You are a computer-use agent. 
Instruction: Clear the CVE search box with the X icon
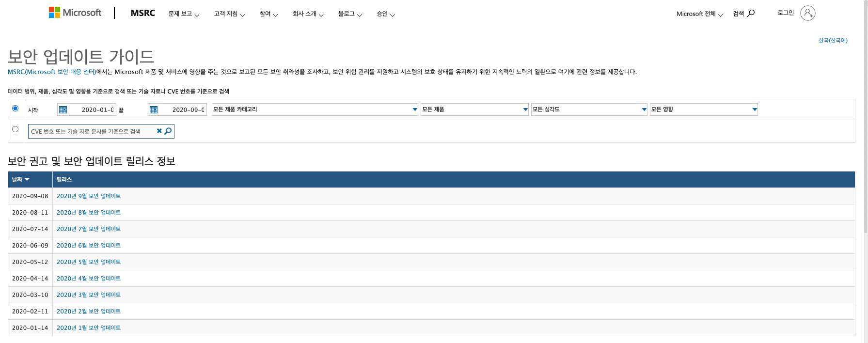click(x=159, y=131)
